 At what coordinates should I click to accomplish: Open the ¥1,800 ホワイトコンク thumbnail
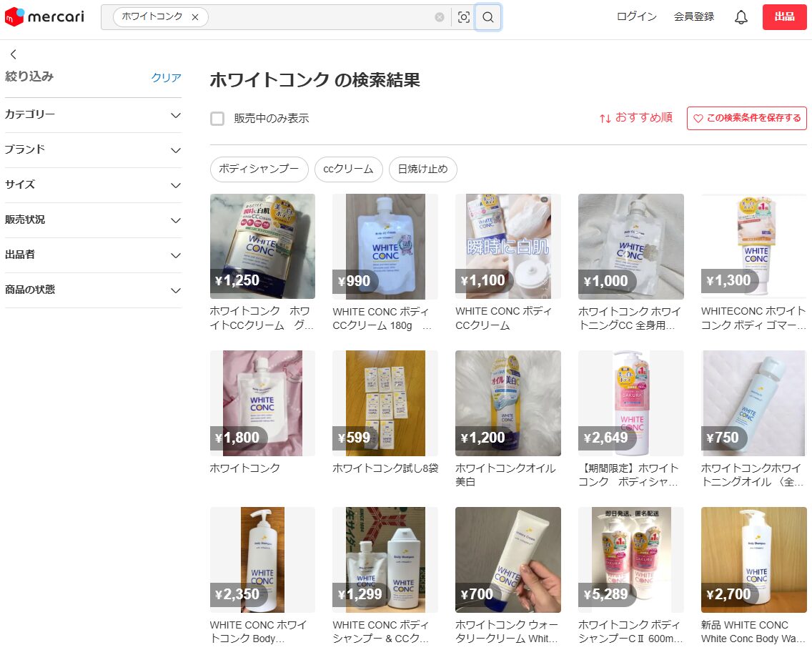(x=262, y=403)
